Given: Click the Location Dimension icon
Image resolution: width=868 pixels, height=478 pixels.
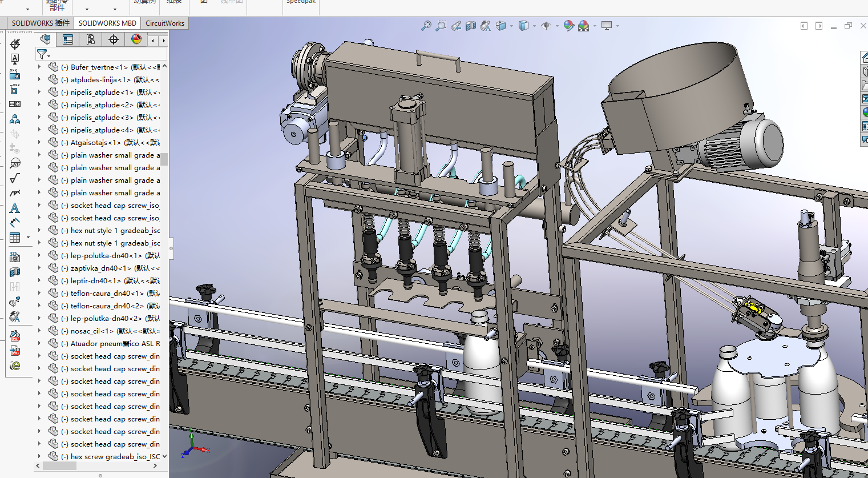Looking at the screenshot, I should [15, 74].
